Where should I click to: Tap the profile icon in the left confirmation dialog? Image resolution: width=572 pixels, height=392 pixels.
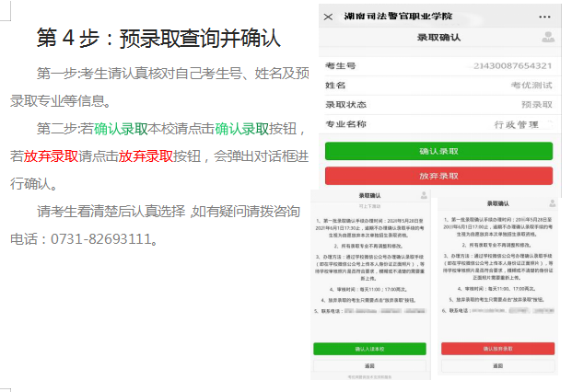click(x=423, y=196)
